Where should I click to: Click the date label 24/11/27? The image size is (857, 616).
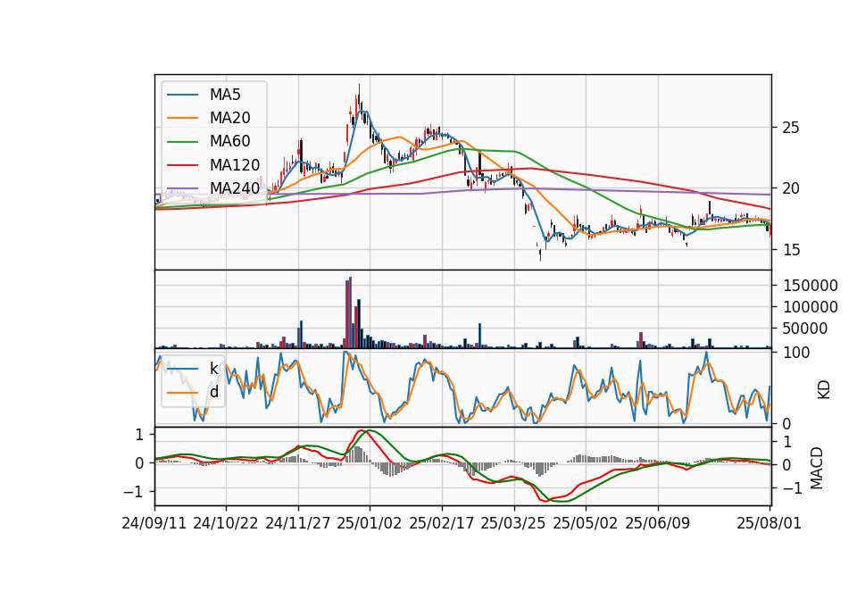coord(298,523)
